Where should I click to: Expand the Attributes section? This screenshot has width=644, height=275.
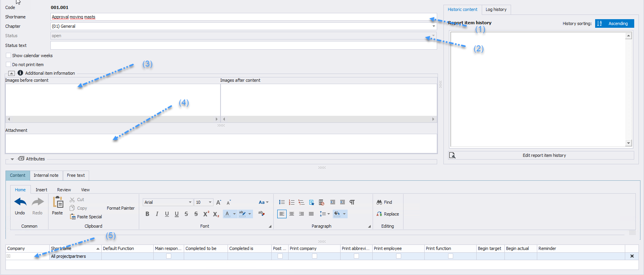12,159
